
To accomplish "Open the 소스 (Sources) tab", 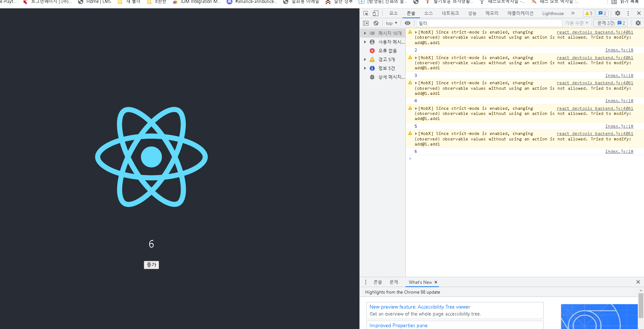I will [428, 13].
